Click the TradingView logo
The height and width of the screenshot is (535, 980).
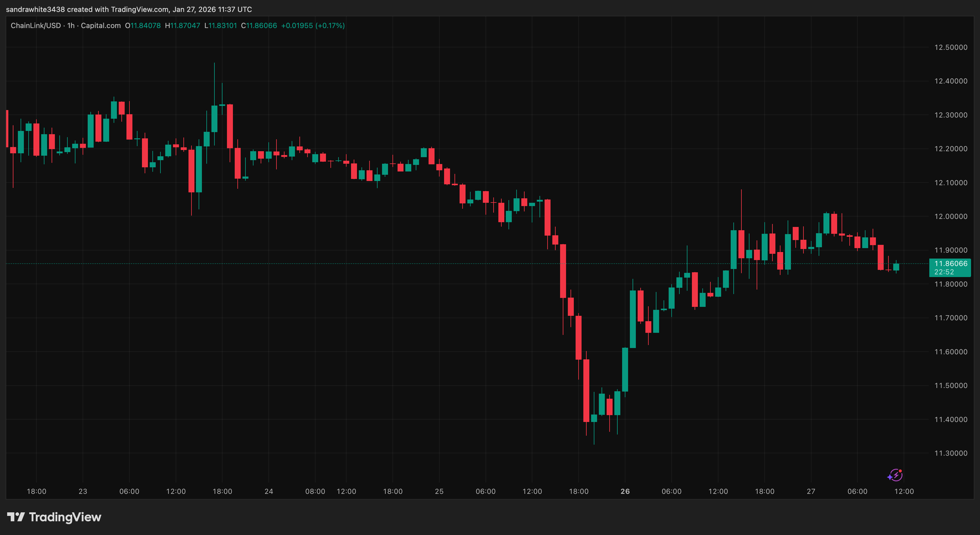(53, 517)
